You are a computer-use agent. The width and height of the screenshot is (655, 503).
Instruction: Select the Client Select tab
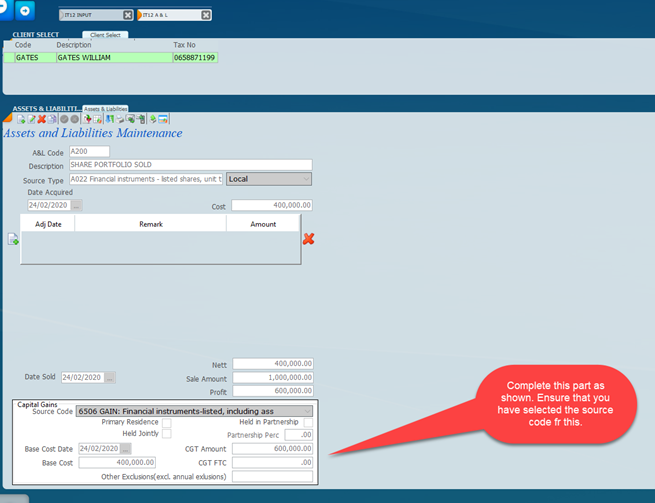coord(105,35)
